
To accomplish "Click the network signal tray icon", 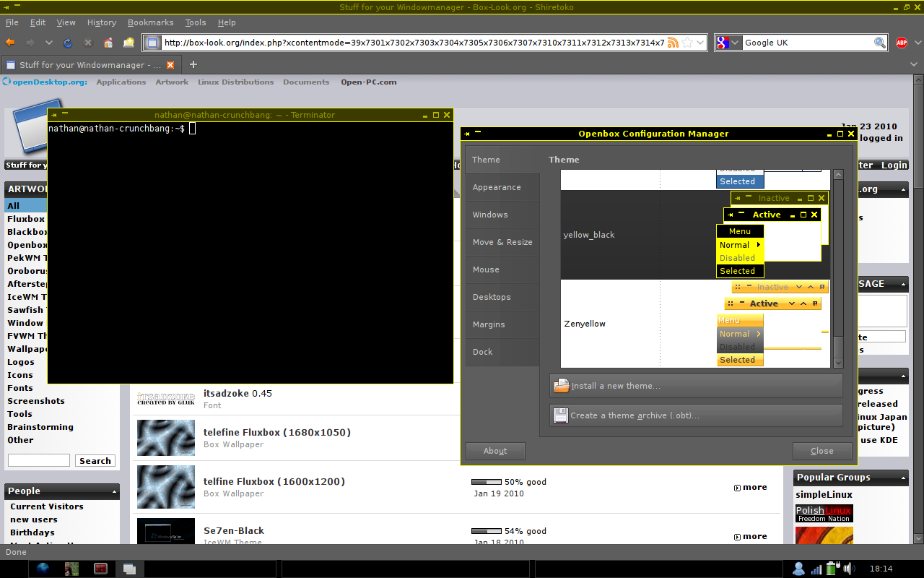I will click(816, 569).
